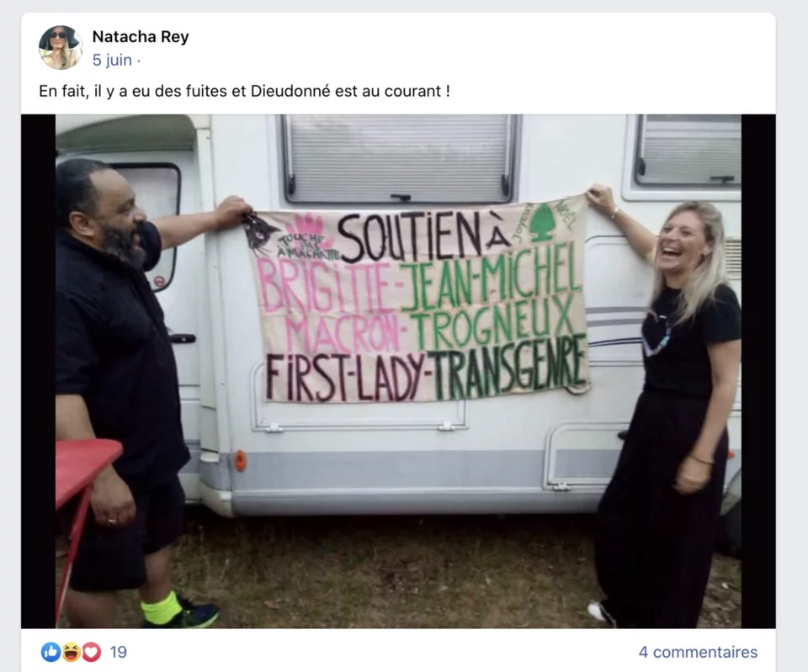
Task: Open the reaction count showing 19
Action: coord(118,652)
